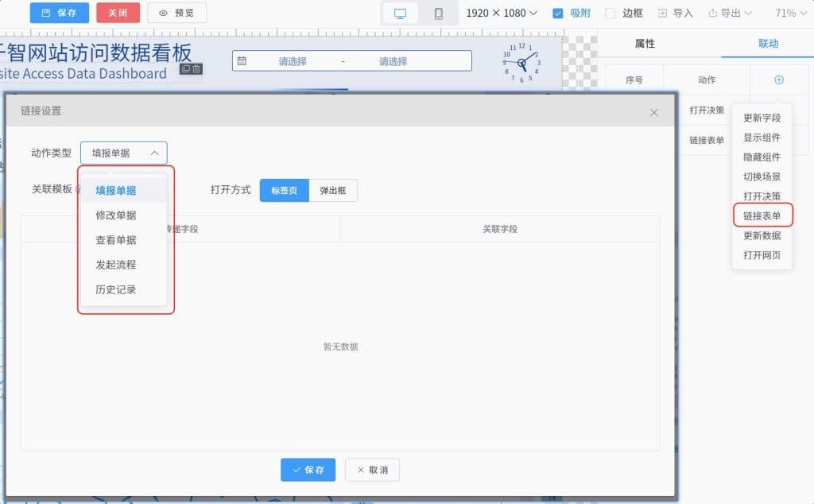Click the 取消 cancel button
The height and width of the screenshot is (504, 814).
[372, 470]
